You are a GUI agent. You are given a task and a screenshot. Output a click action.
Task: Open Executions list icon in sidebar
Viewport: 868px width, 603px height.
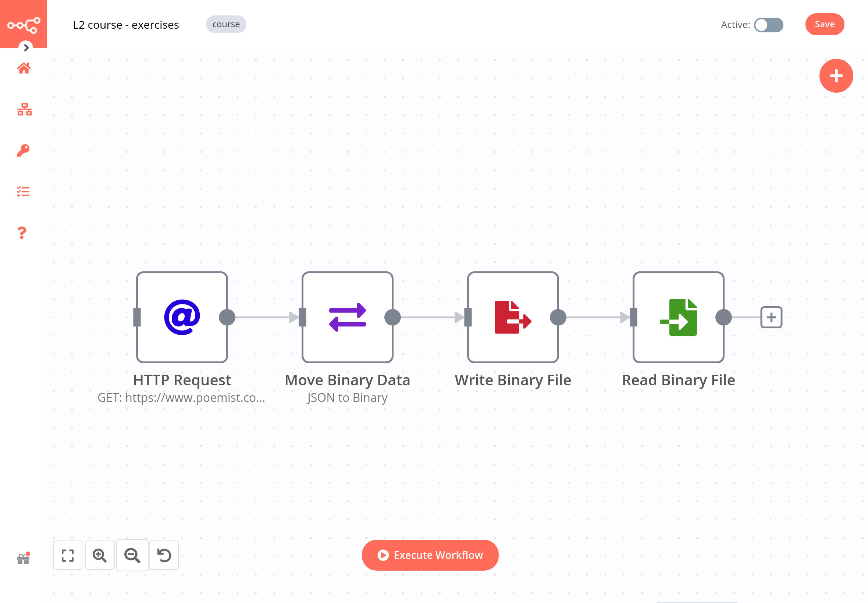click(x=23, y=192)
